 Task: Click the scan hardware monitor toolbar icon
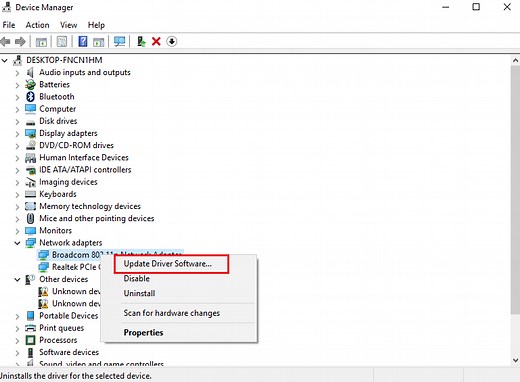tap(120, 42)
